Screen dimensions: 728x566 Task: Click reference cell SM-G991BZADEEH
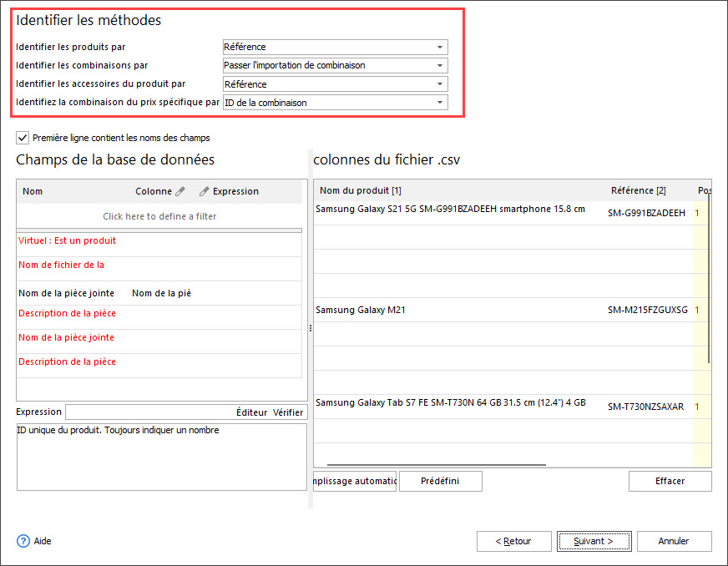pyautogui.click(x=647, y=213)
